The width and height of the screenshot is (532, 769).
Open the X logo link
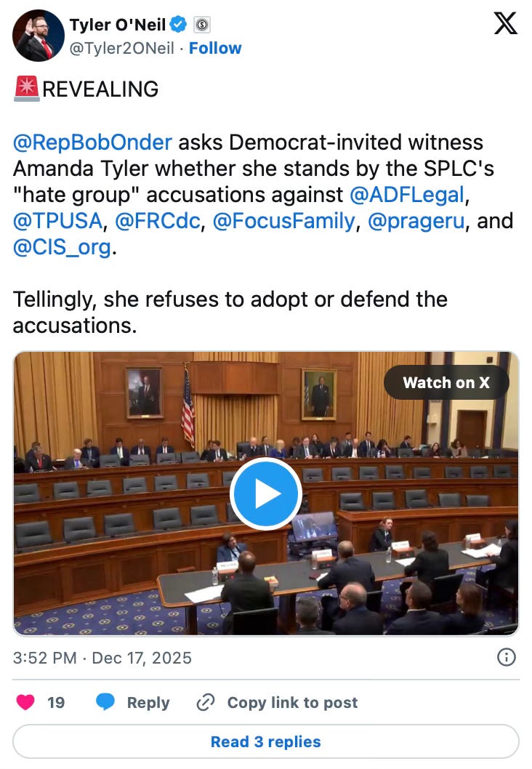[x=505, y=23]
